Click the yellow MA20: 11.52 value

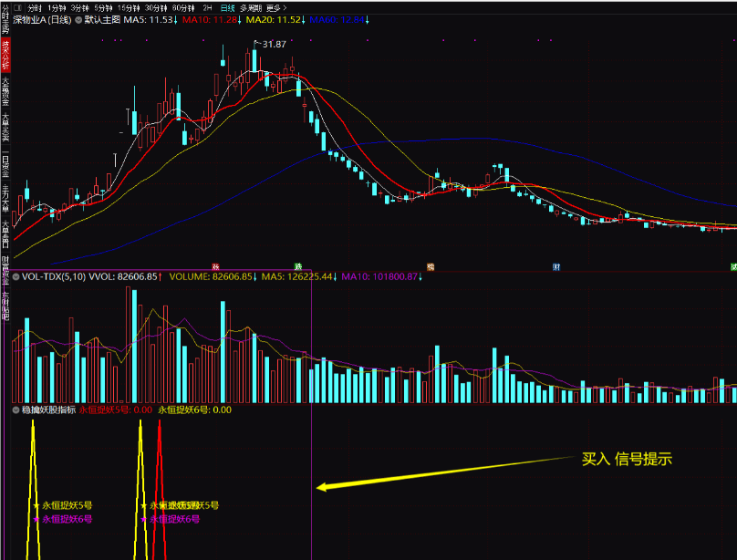pos(275,20)
